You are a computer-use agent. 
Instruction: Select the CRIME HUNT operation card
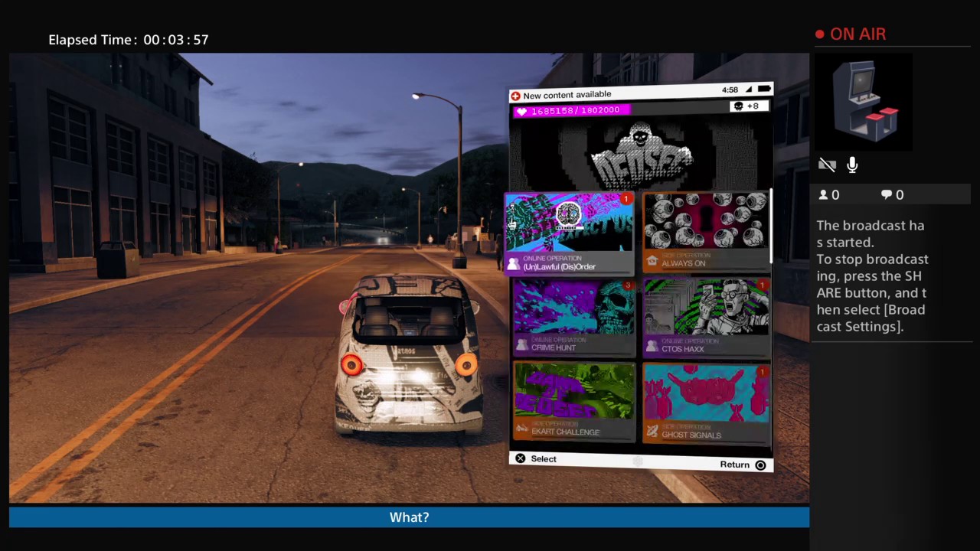[x=573, y=317]
